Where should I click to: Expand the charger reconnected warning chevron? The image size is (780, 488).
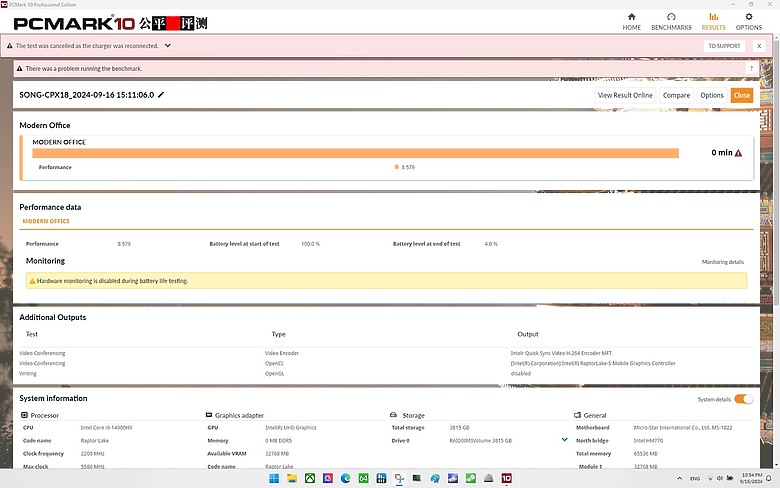[168, 45]
